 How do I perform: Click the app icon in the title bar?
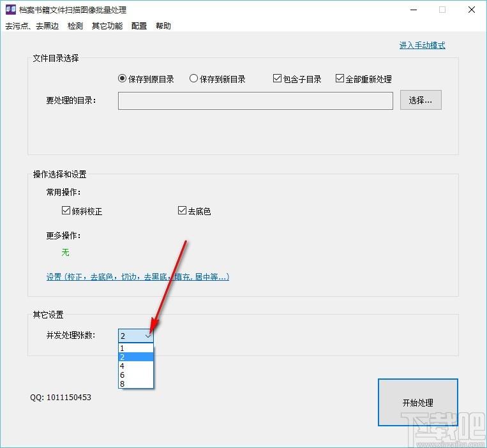coord(11,10)
